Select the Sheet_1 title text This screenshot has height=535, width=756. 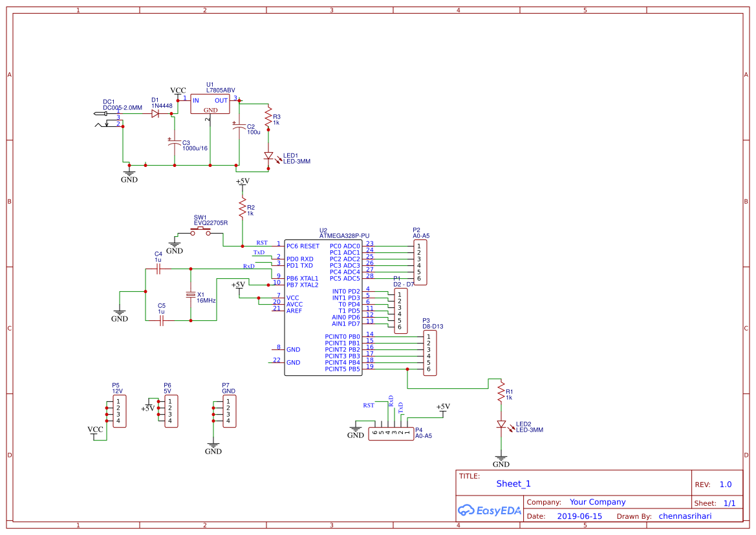coord(513,483)
